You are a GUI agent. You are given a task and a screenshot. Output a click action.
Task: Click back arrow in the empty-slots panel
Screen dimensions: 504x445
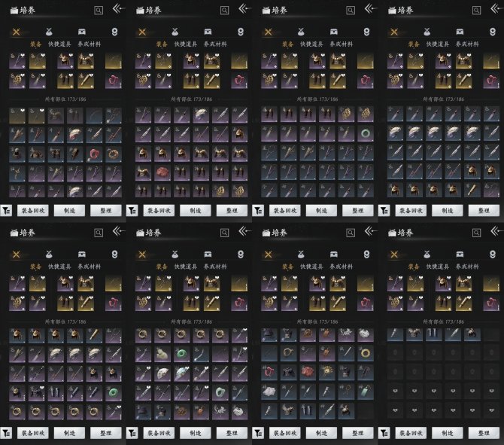pos(496,231)
